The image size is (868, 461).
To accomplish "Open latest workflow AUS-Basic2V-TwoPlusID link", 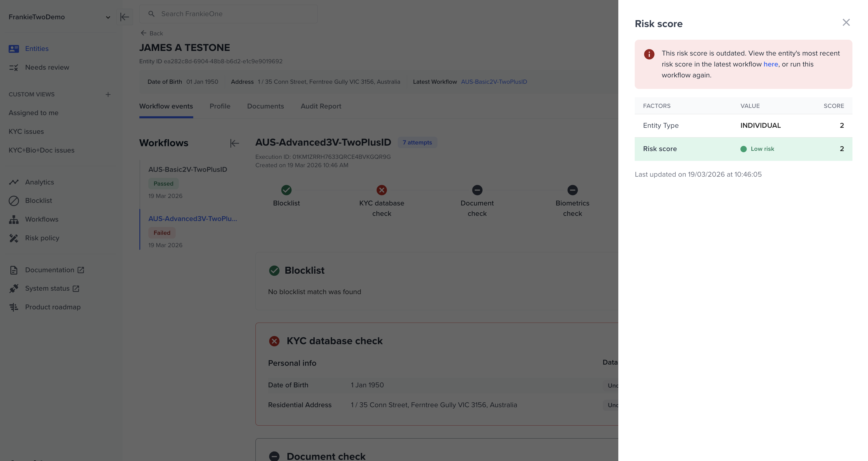I will (494, 82).
